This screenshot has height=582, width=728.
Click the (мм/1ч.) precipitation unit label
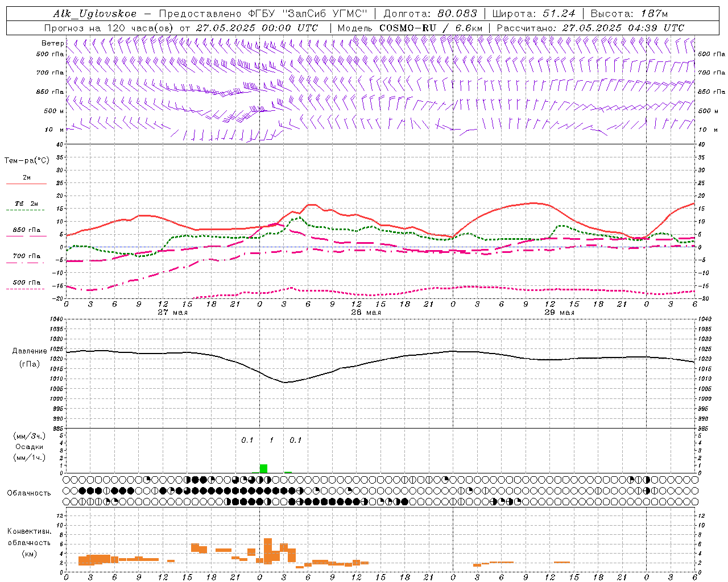[x=29, y=458]
